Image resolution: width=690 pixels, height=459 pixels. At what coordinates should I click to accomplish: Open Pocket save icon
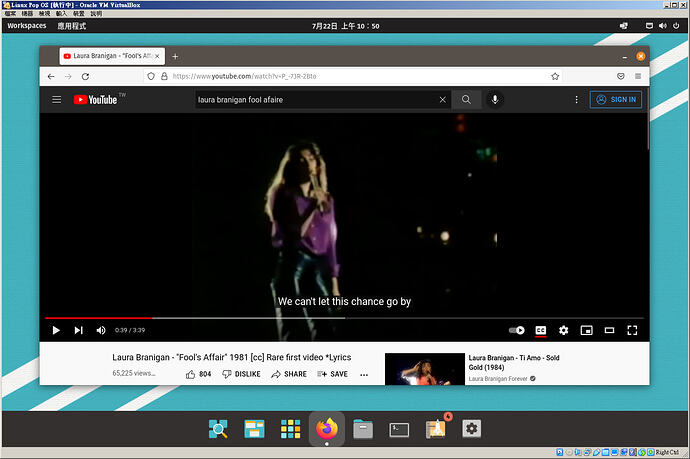(620, 76)
